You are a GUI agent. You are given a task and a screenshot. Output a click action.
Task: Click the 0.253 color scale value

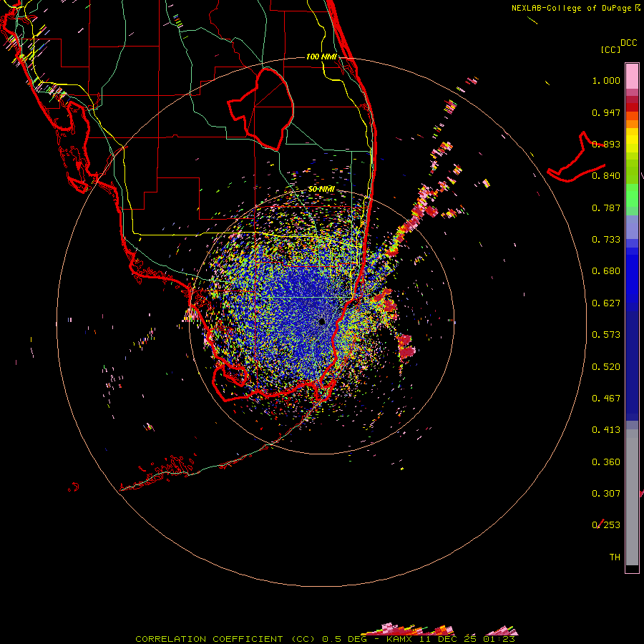click(x=606, y=525)
